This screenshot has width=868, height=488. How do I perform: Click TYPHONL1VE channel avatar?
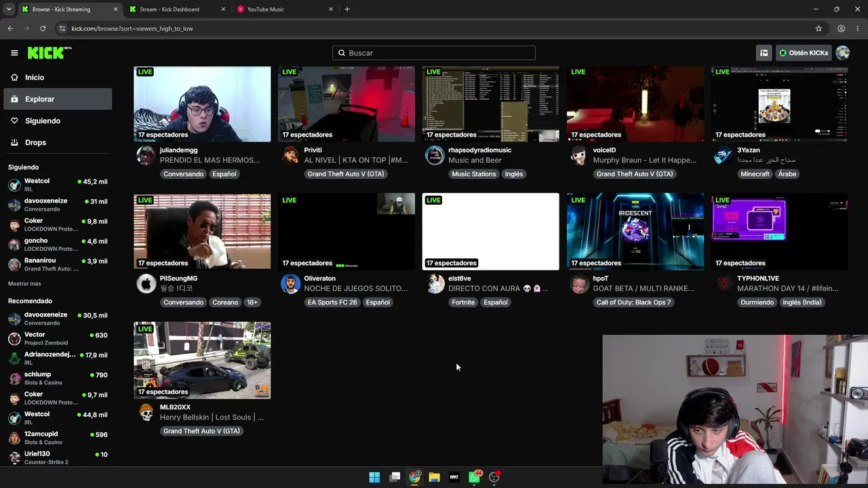tap(724, 284)
